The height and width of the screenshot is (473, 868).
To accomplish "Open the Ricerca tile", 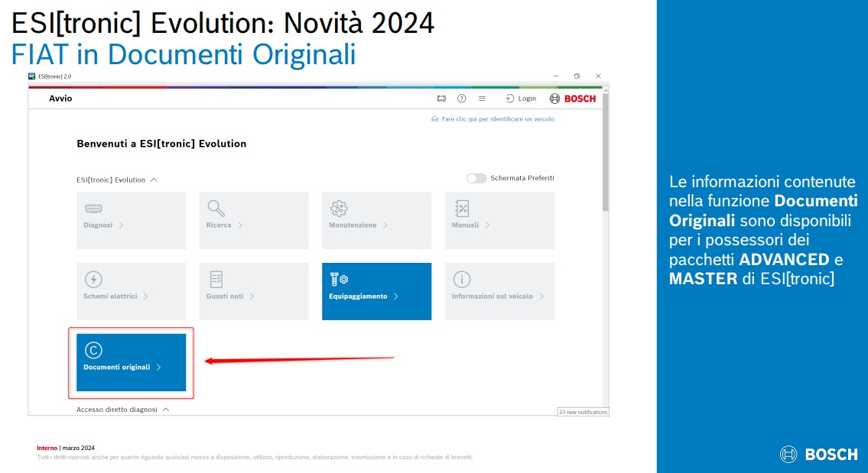I will tap(254, 220).
